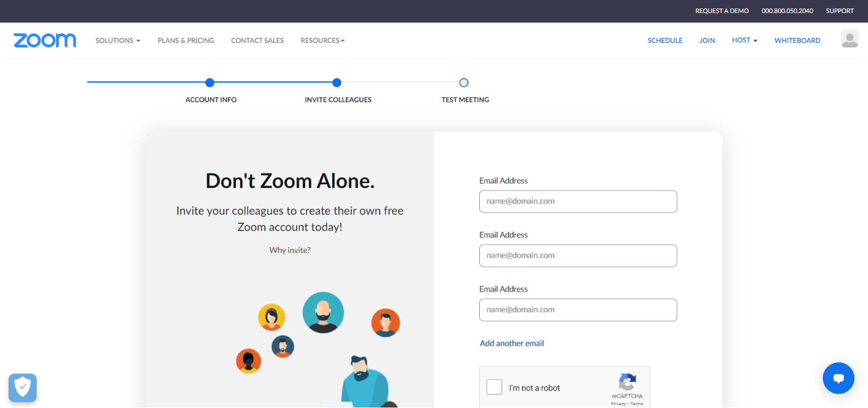Open the chat support bubble
The height and width of the screenshot is (408, 868).
coord(838,378)
